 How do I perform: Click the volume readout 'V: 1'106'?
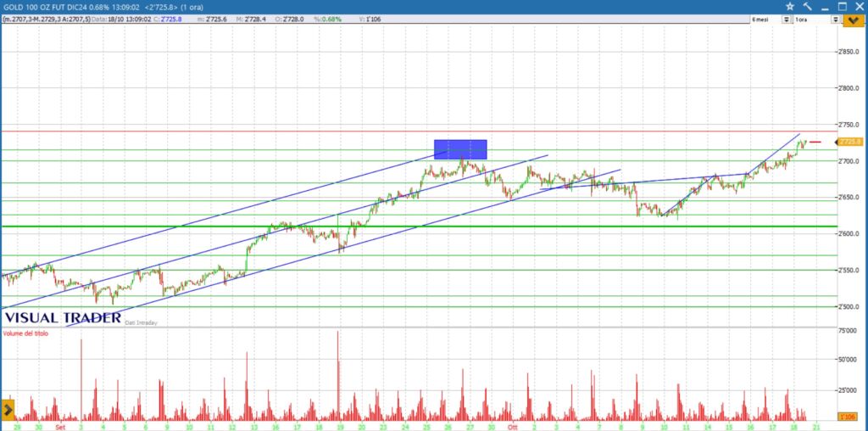tap(370, 20)
